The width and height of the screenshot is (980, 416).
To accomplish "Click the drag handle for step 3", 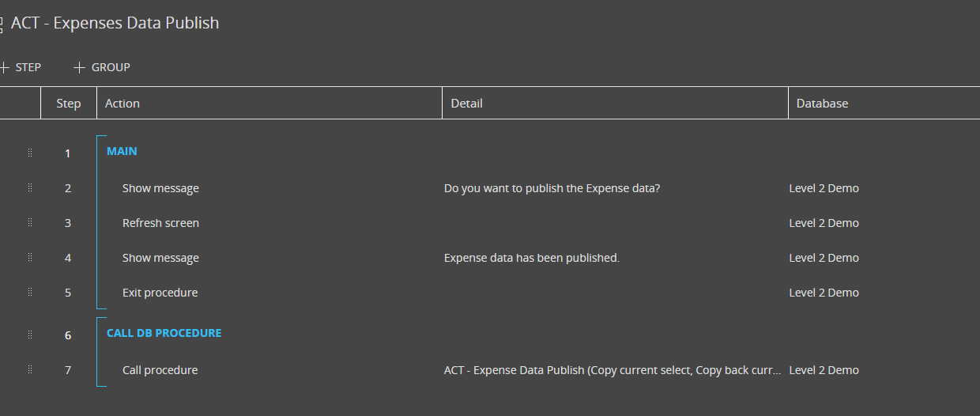I will tap(30, 222).
